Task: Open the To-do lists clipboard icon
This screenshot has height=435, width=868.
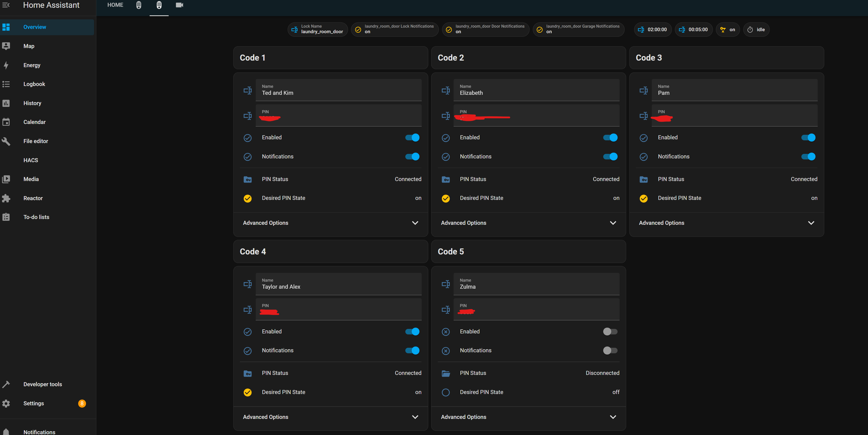Action: point(6,217)
